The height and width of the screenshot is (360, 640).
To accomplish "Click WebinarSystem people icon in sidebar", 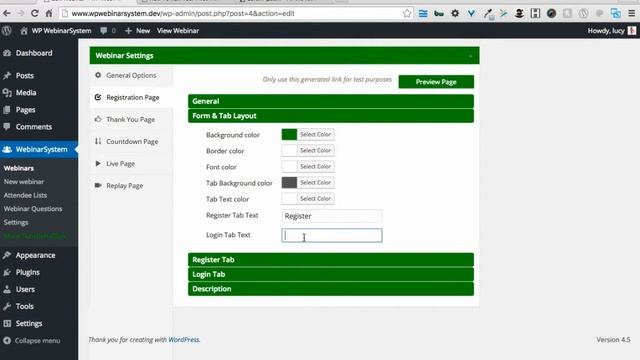I will point(7,149).
